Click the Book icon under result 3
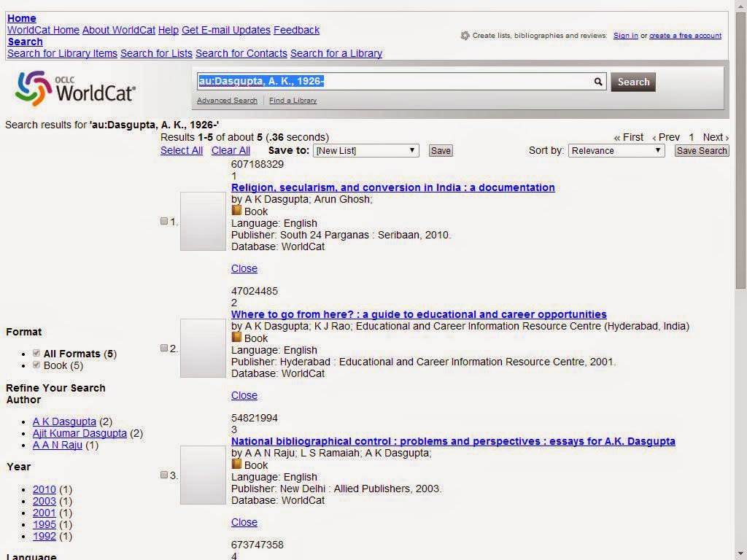The height and width of the screenshot is (560, 747). [x=236, y=464]
